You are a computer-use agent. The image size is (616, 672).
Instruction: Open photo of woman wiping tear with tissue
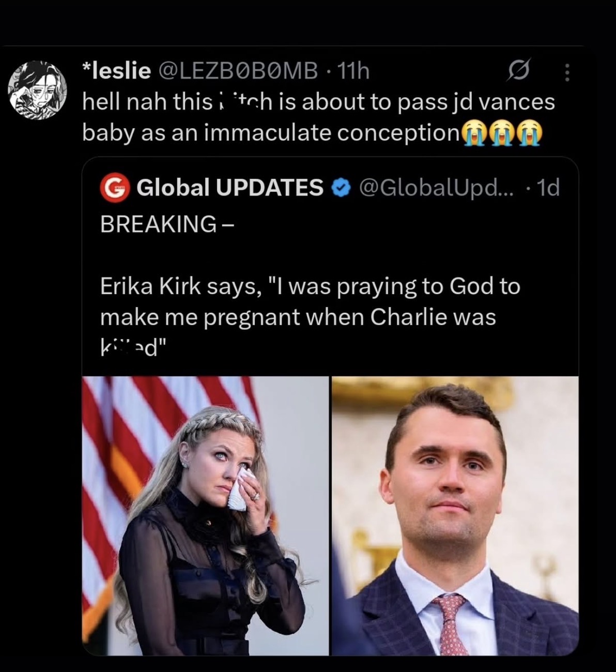point(205,515)
